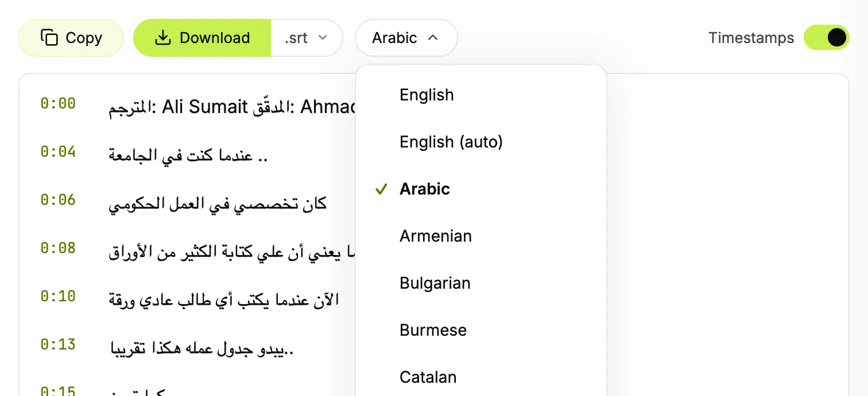Jump to timestamp 0:00

point(58,104)
